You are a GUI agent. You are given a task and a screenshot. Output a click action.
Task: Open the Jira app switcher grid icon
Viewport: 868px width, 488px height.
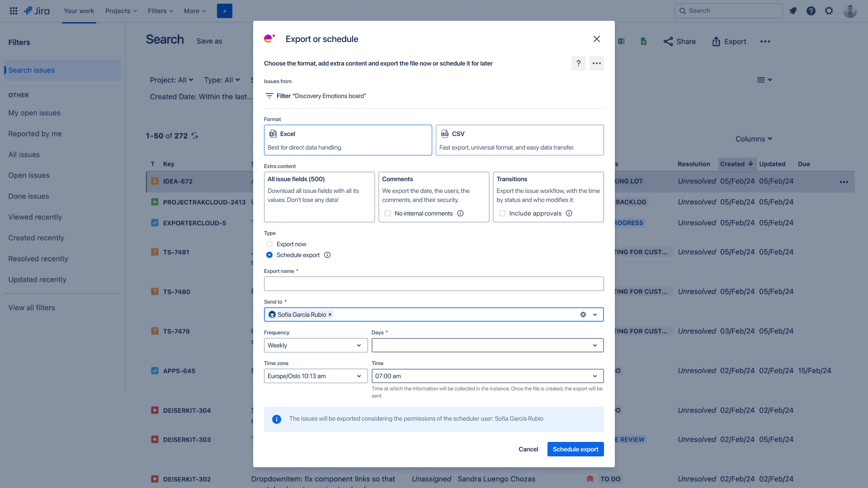coord(14,11)
